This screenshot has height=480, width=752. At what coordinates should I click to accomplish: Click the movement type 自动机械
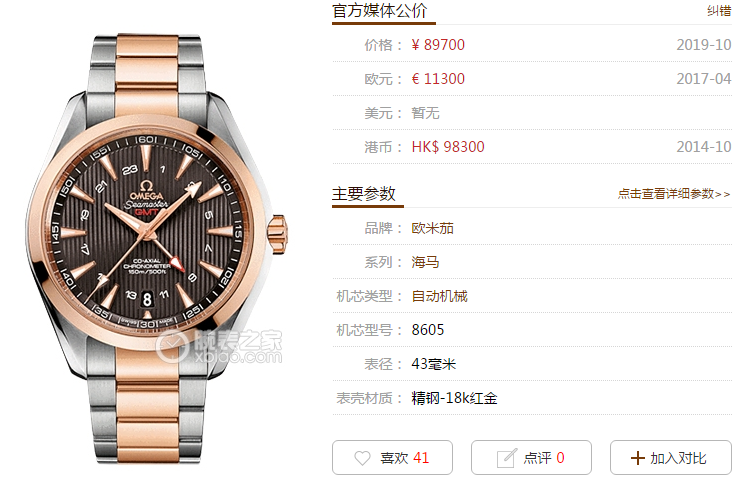[439, 296]
